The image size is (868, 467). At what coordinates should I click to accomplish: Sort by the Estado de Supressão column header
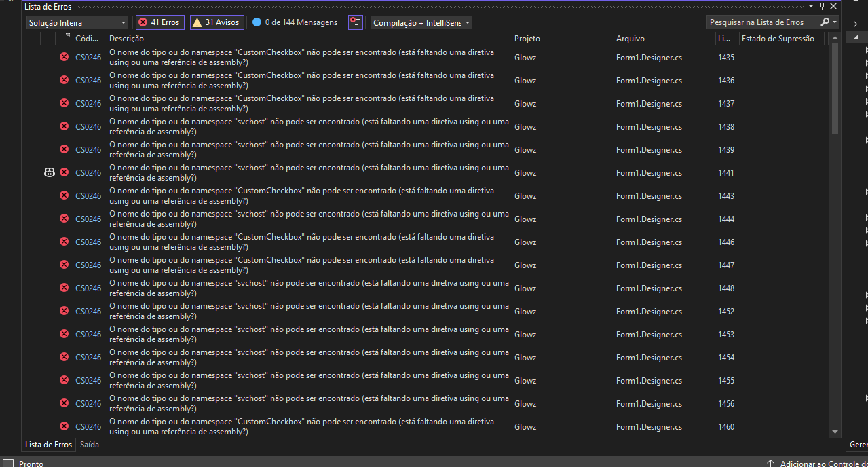(782, 39)
